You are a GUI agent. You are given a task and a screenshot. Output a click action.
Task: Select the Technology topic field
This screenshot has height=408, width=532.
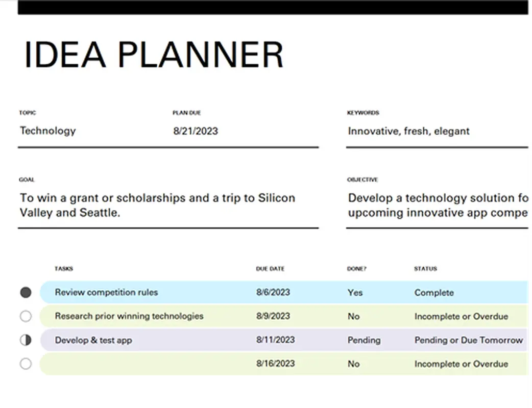pyautogui.click(x=47, y=131)
